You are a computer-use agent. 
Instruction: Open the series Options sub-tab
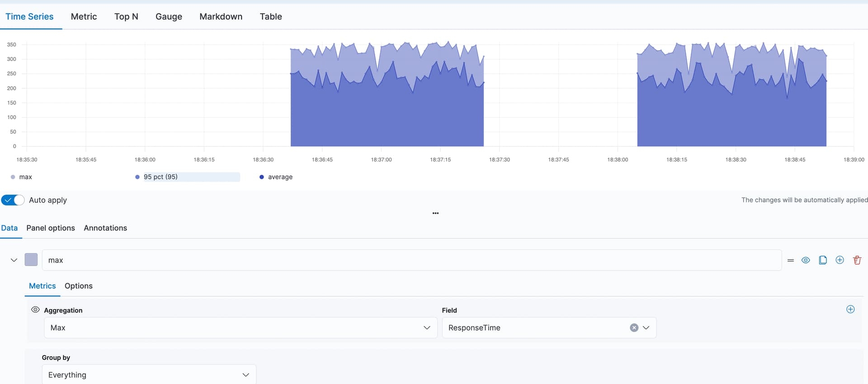point(79,286)
